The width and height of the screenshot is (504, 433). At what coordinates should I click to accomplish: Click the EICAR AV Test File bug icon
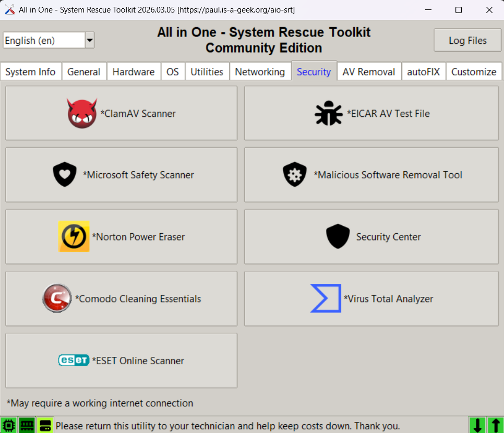[328, 113]
